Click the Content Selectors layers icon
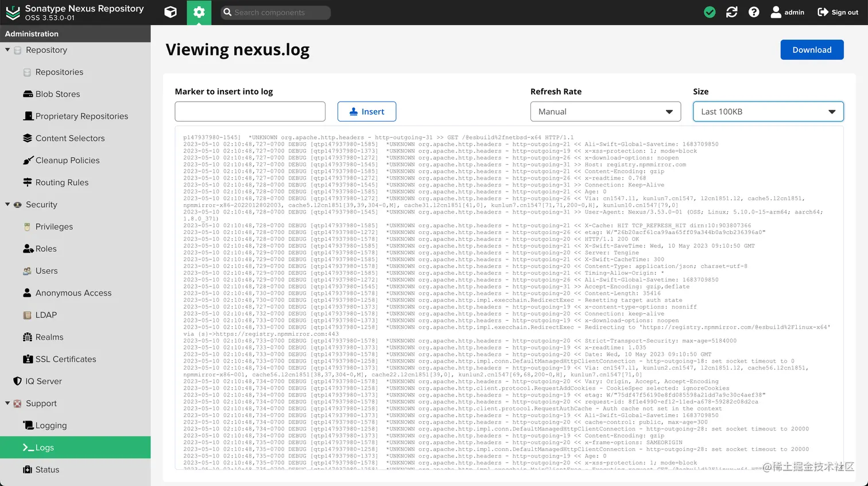868x486 pixels. 28,138
